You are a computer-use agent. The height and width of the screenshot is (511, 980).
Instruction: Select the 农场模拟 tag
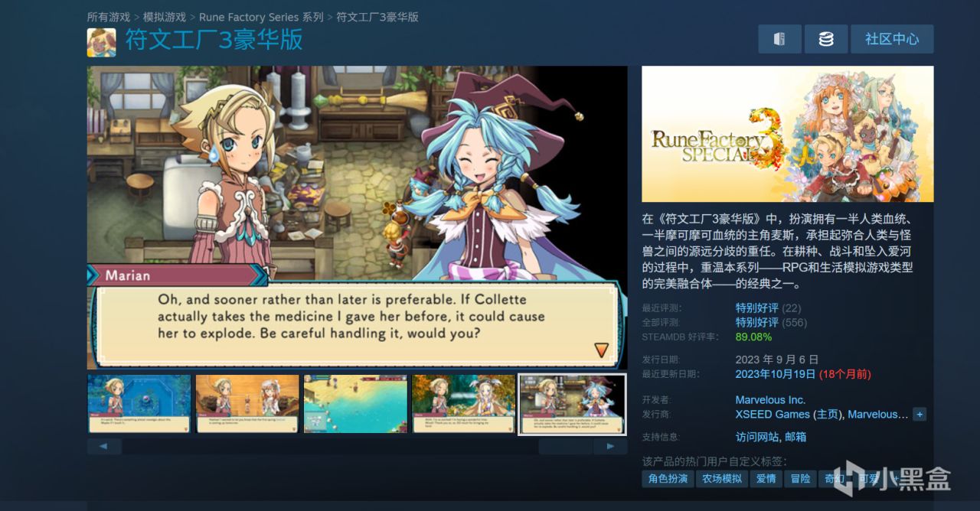pos(722,479)
